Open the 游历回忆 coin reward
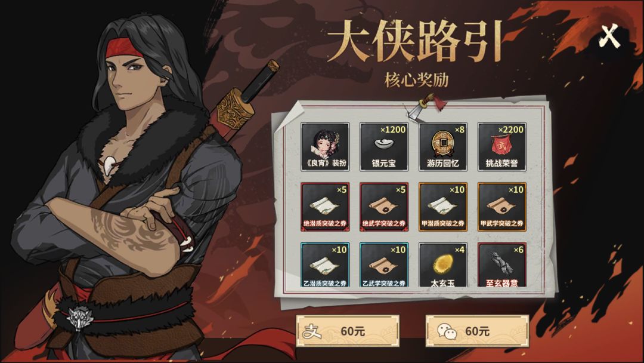 [442, 147]
